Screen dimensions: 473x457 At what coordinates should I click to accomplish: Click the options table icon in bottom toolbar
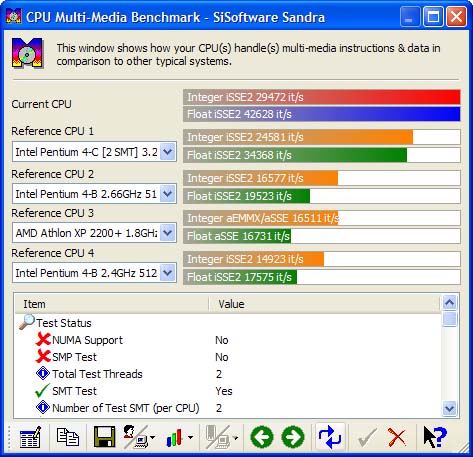(x=30, y=437)
